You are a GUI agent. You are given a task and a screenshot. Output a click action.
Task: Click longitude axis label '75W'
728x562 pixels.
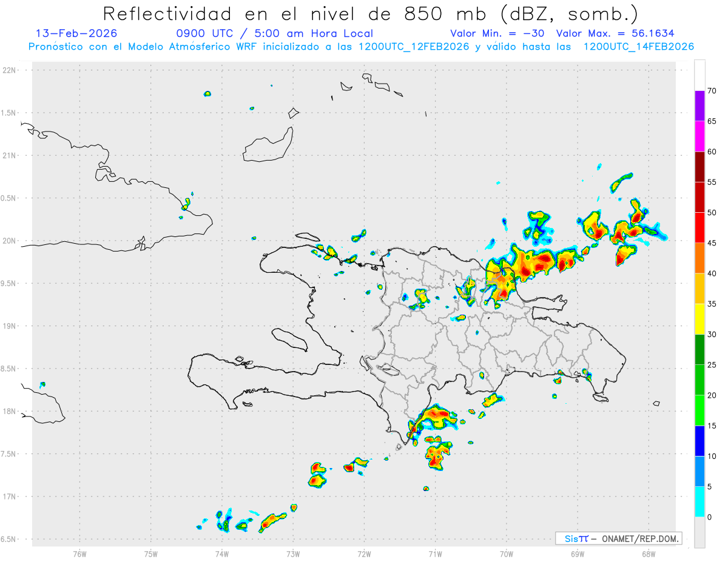click(x=151, y=554)
